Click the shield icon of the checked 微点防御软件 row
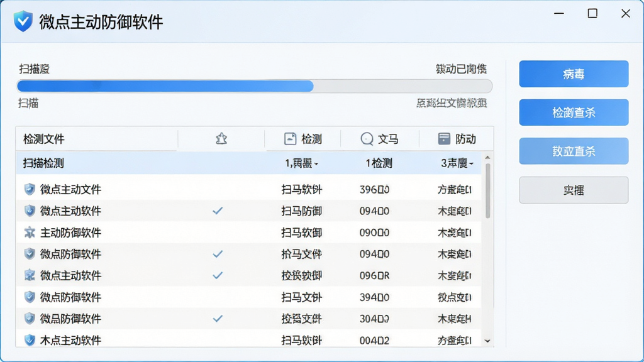Image resolution: width=644 pixels, height=362 pixels. [30, 254]
